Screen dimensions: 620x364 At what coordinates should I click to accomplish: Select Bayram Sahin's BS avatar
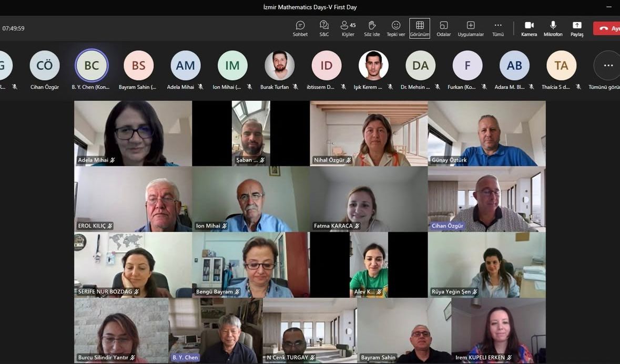[x=138, y=66]
